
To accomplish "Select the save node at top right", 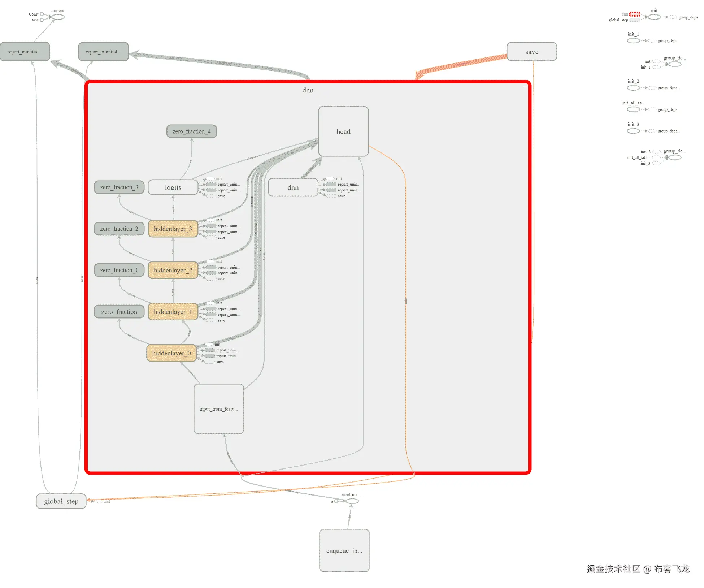I will tap(531, 52).
